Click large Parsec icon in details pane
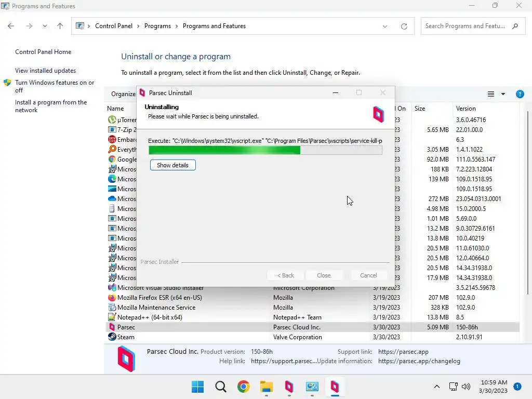The image size is (532, 399). (126, 358)
